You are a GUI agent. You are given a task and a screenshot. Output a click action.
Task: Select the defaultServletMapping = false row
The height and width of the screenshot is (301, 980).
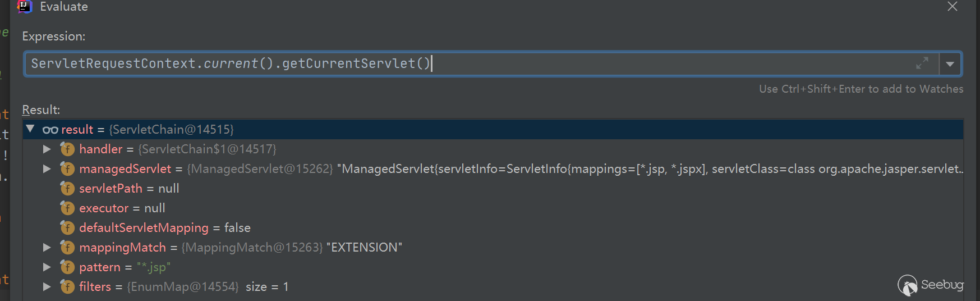pos(164,227)
